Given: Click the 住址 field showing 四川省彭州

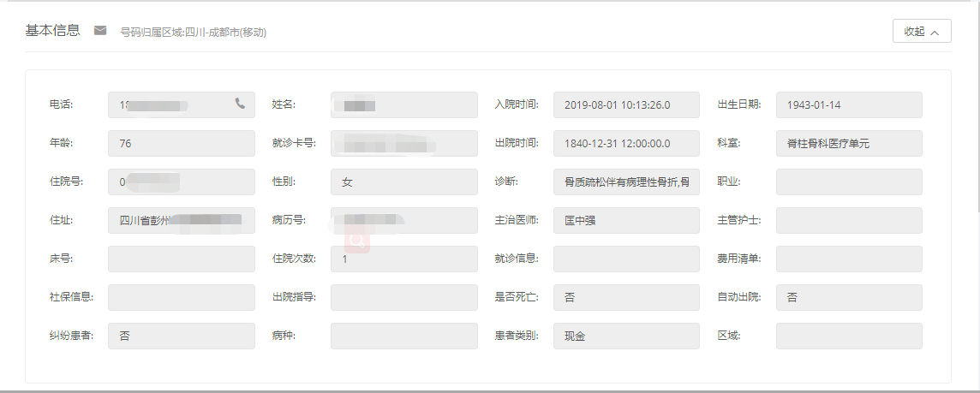Looking at the screenshot, I should tap(182, 221).
